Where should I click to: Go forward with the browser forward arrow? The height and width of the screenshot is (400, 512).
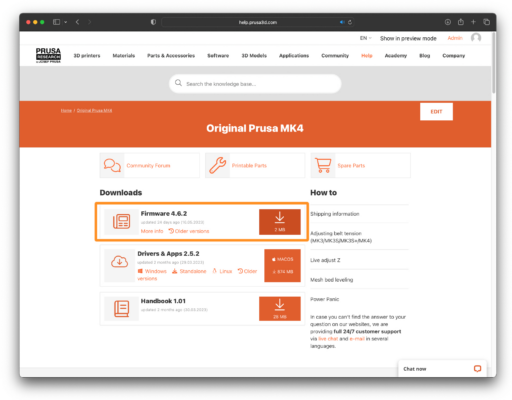[x=89, y=22]
